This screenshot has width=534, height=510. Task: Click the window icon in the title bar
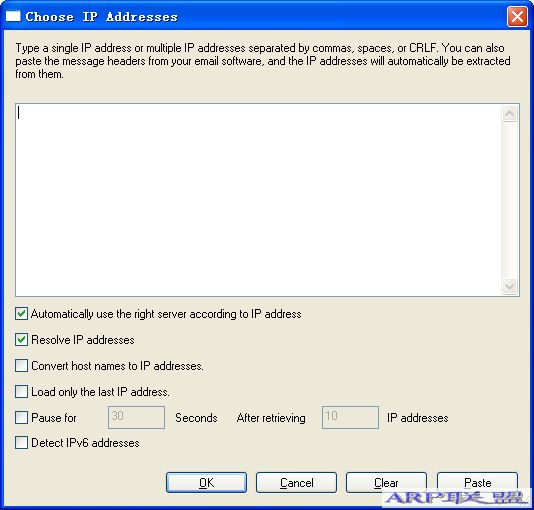coord(13,16)
